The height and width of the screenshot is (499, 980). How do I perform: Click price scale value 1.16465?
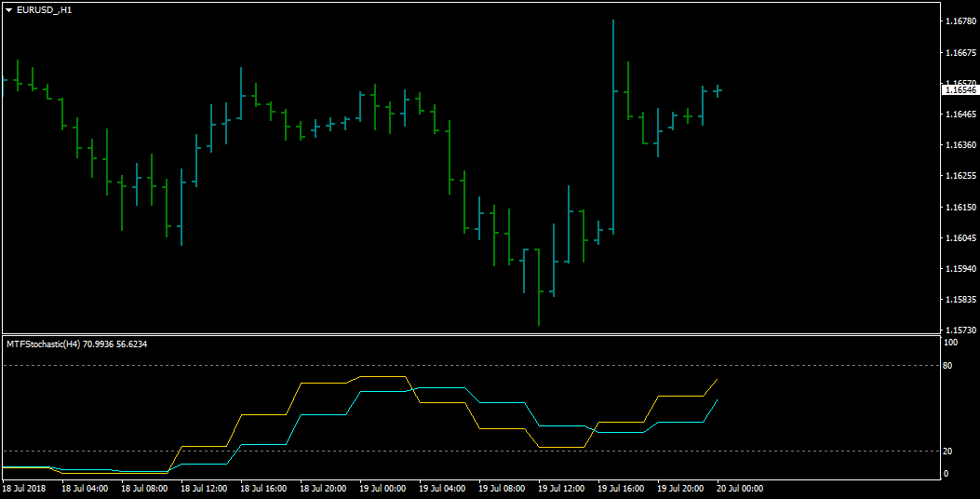961,114
